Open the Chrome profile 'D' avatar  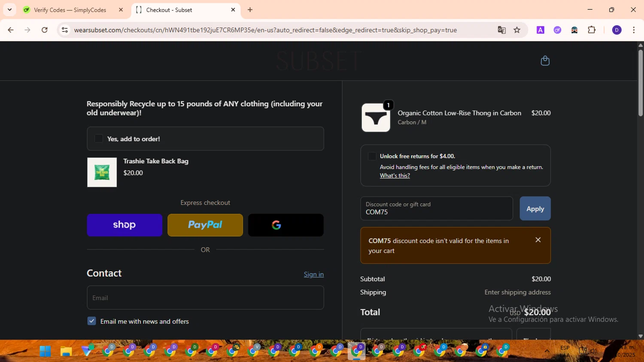tap(617, 30)
